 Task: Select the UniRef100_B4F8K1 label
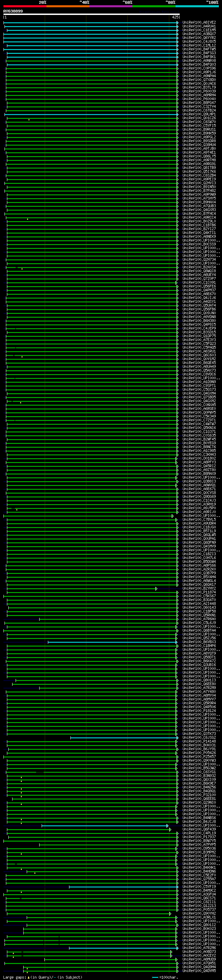(199, 57)
